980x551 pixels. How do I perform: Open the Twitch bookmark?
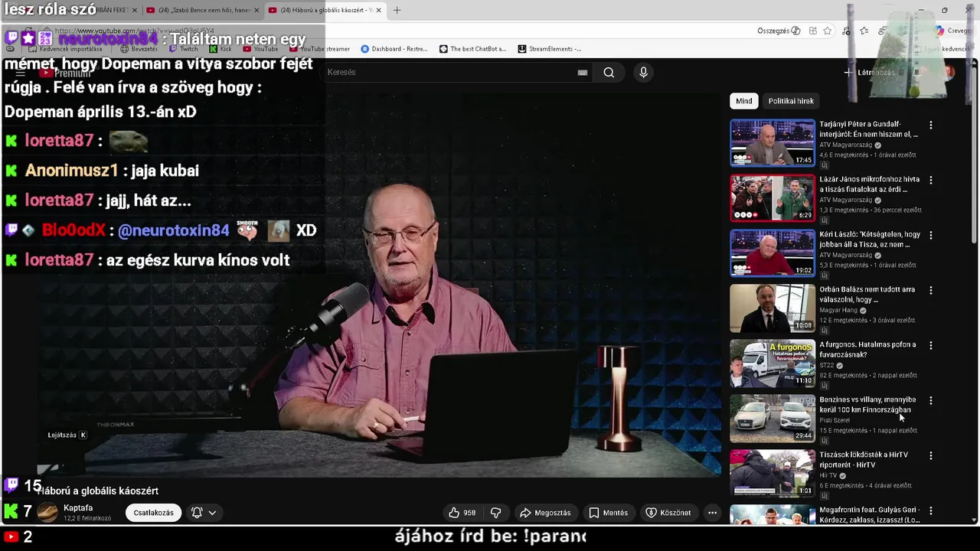click(x=184, y=49)
